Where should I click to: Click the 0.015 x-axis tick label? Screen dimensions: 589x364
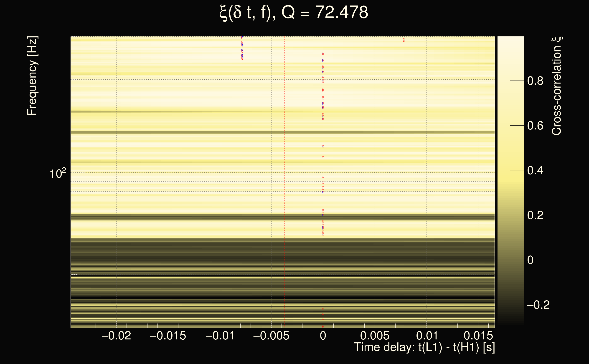[x=478, y=336]
